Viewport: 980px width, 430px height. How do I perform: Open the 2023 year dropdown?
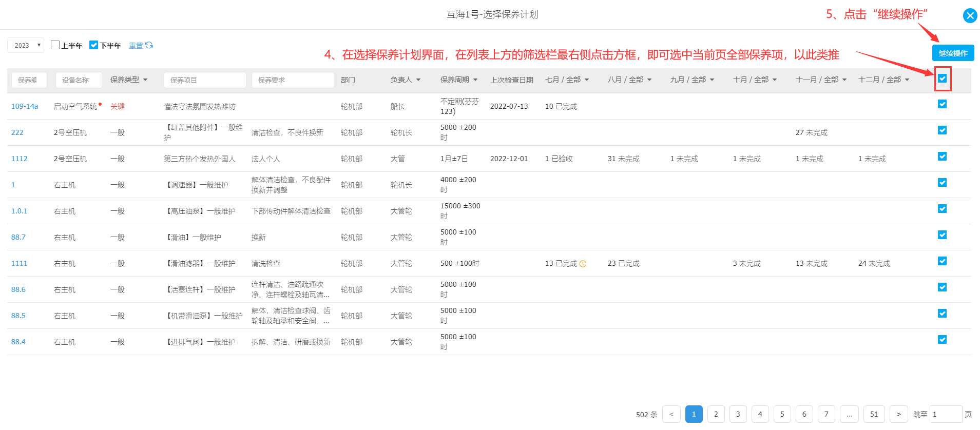click(x=26, y=45)
